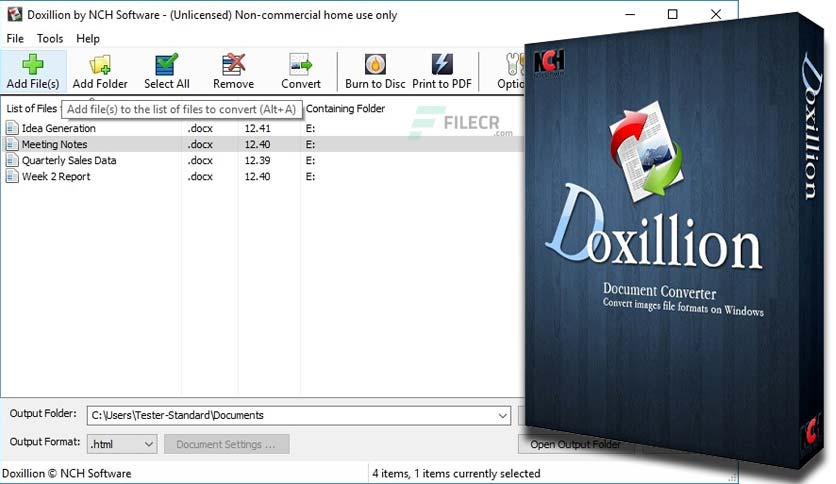Expand the Output Folder dropdown arrow
The image size is (836, 484).
pyautogui.click(x=502, y=415)
